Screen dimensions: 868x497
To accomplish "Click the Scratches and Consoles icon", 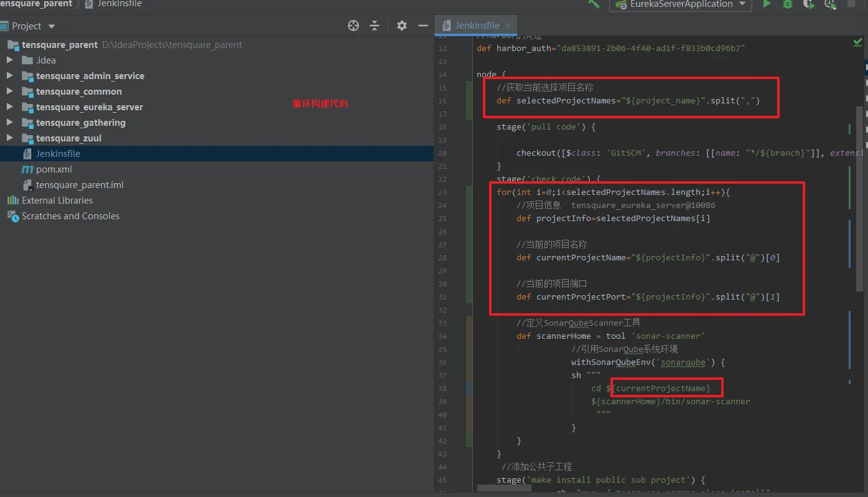I will [12, 216].
